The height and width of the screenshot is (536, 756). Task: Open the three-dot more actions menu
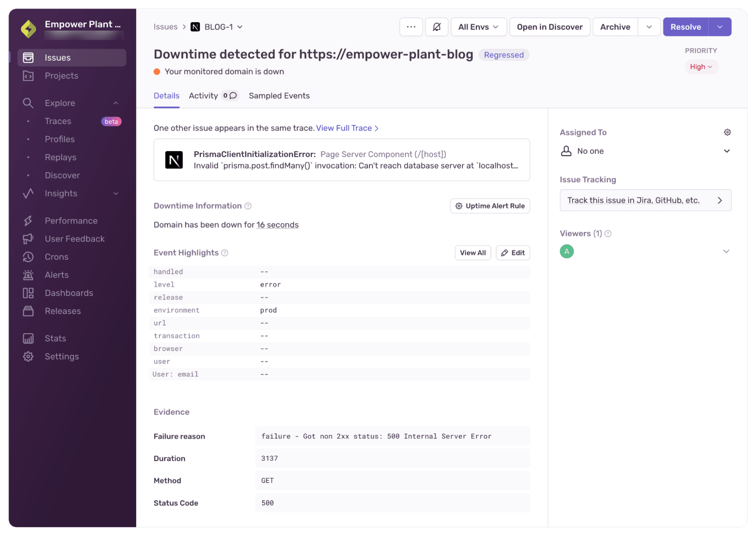tap(411, 27)
